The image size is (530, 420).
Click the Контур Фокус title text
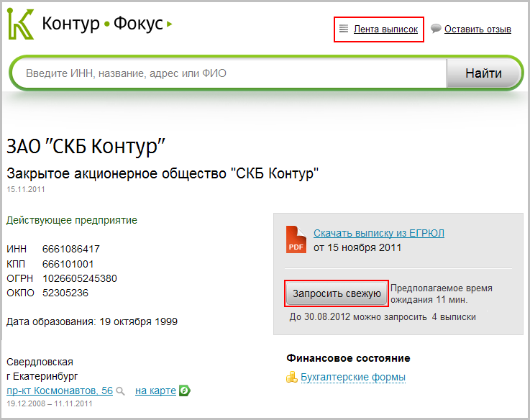(103, 24)
